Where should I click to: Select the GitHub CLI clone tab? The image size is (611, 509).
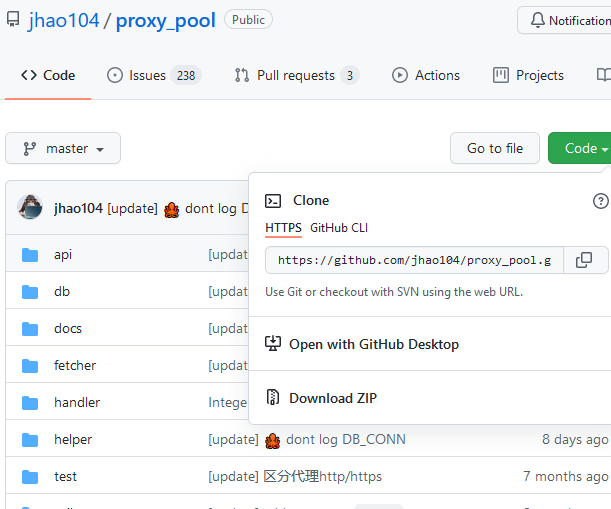pos(339,228)
